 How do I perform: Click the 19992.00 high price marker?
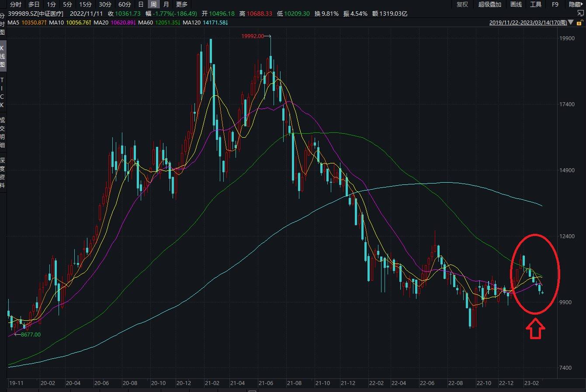253,37
